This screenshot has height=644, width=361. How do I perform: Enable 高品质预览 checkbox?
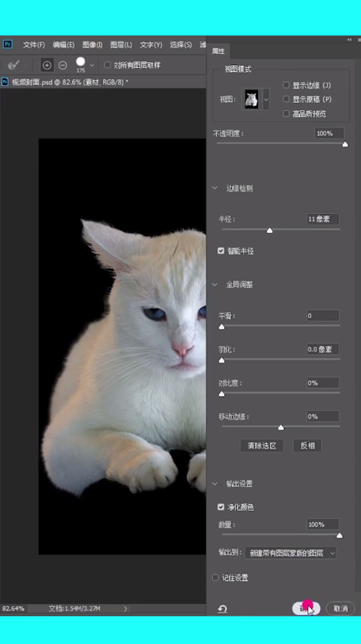(x=286, y=113)
